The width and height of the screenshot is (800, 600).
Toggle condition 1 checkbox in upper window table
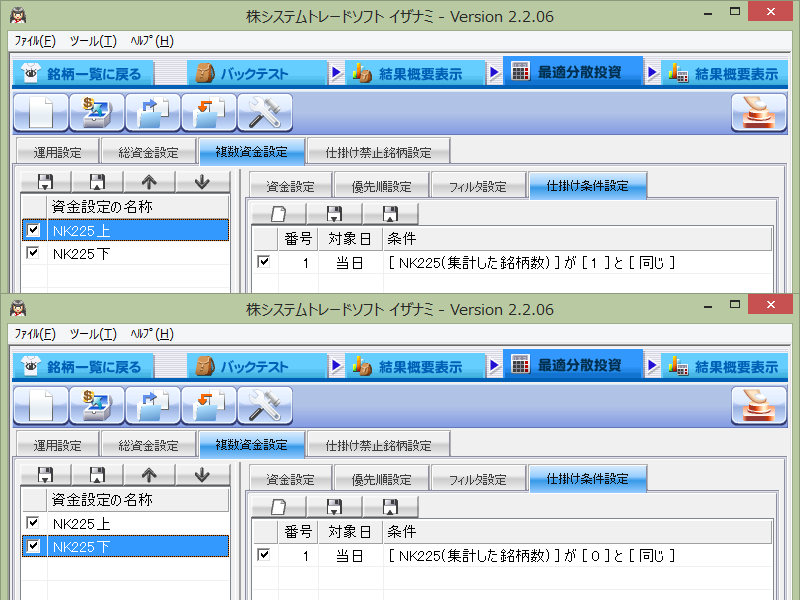pyautogui.click(x=264, y=262)
